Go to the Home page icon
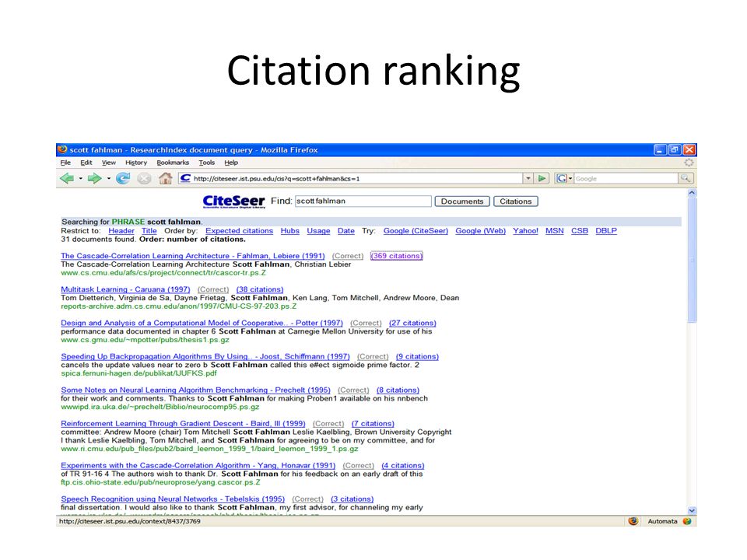This screenshot has width=747, height=560. point(165,179)
